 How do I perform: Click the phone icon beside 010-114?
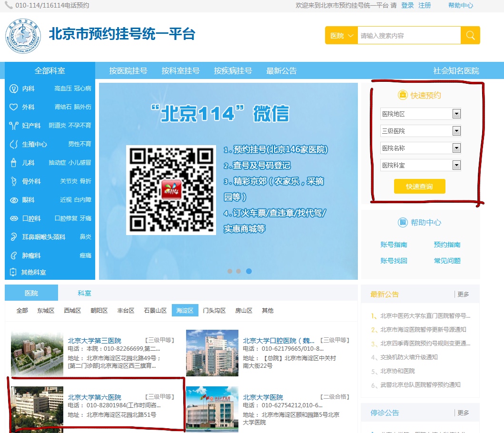tap(9, 5)
